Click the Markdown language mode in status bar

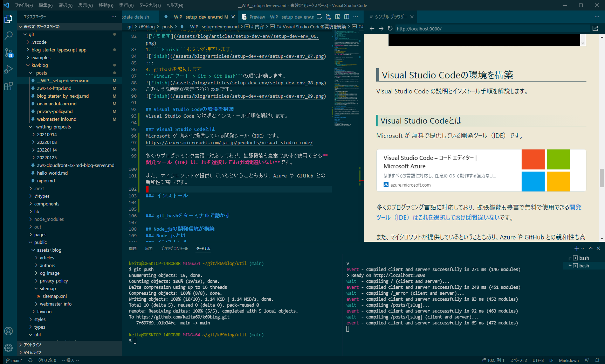[569, 360]
